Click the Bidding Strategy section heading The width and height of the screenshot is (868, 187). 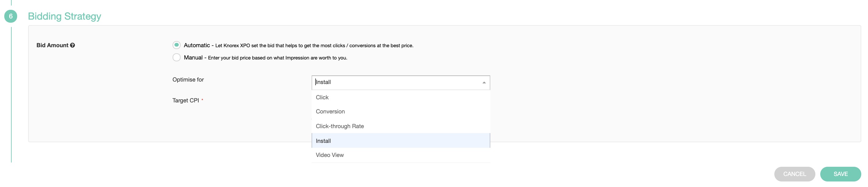[x=64, y=16]
